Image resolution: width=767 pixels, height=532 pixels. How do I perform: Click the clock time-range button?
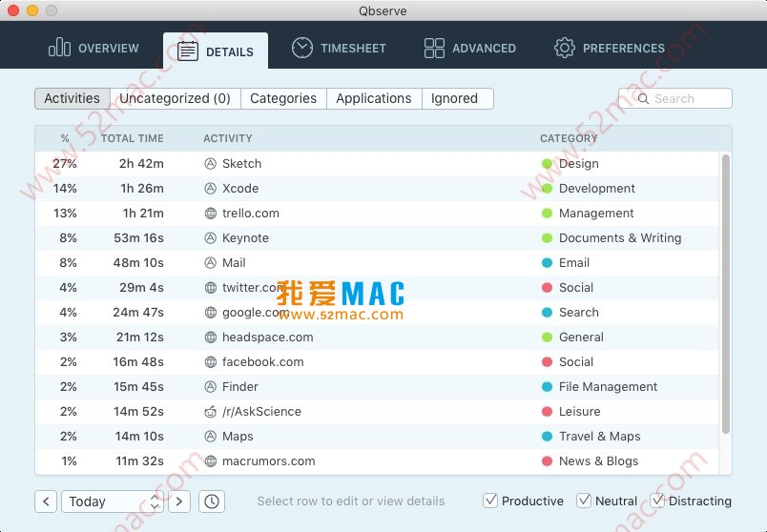tap(212, 501)
